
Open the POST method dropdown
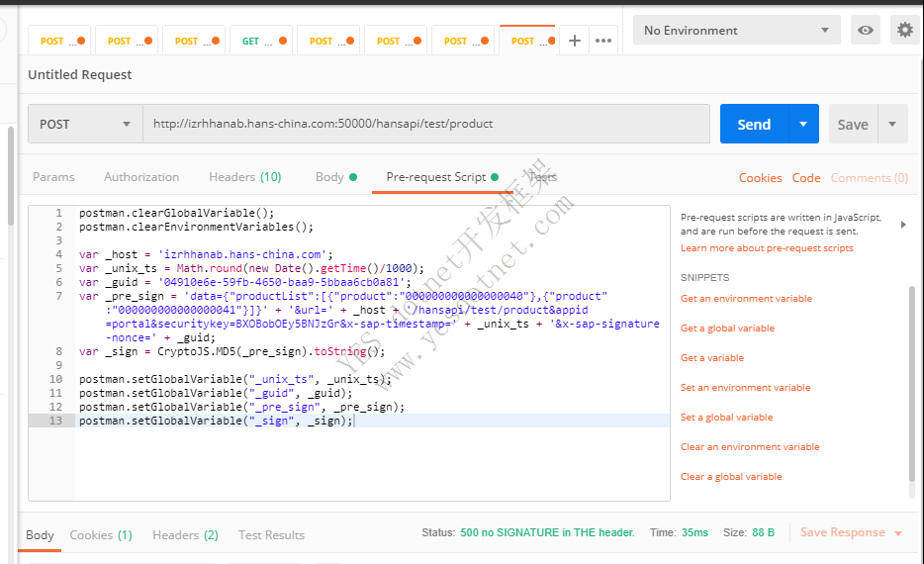[x=85, y=124]
